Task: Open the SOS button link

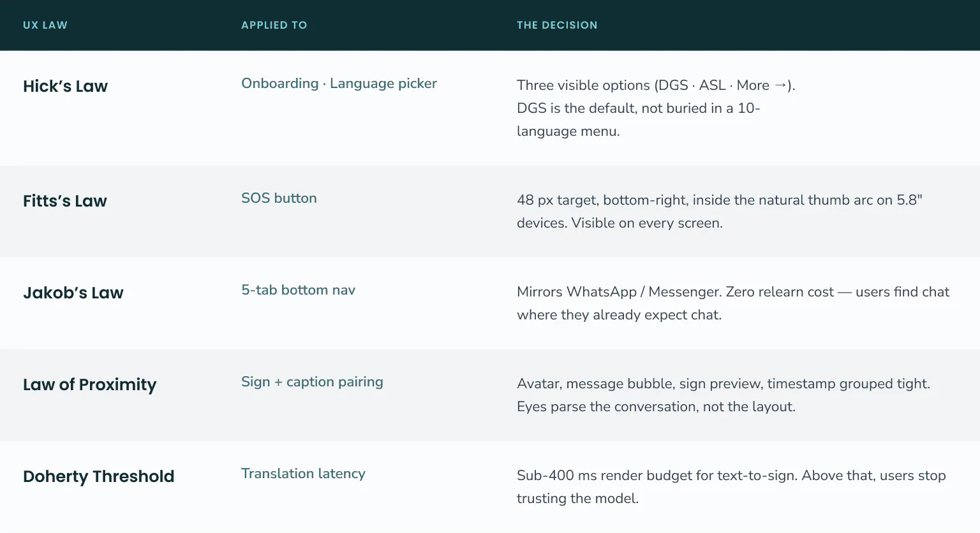Action: tap(279, 198)
